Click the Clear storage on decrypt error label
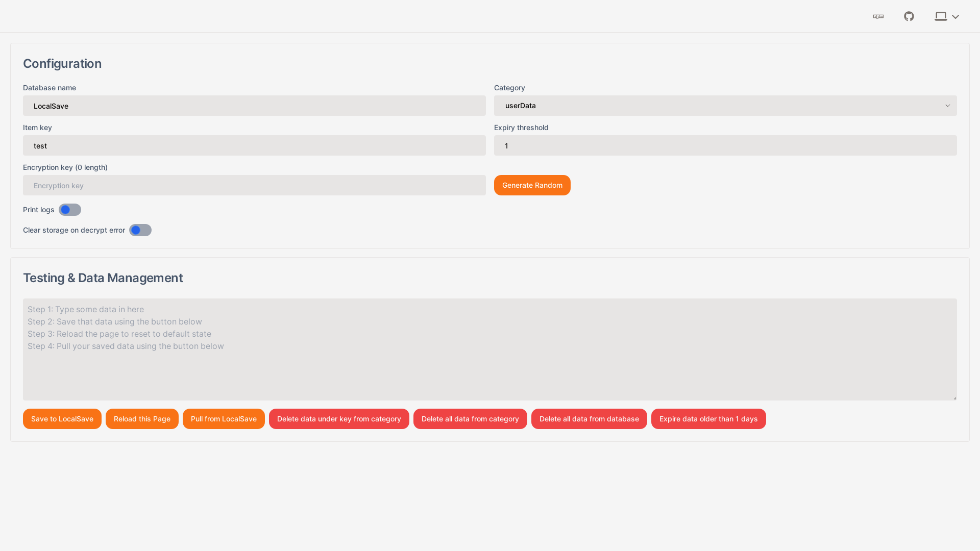 coord(74,230)
